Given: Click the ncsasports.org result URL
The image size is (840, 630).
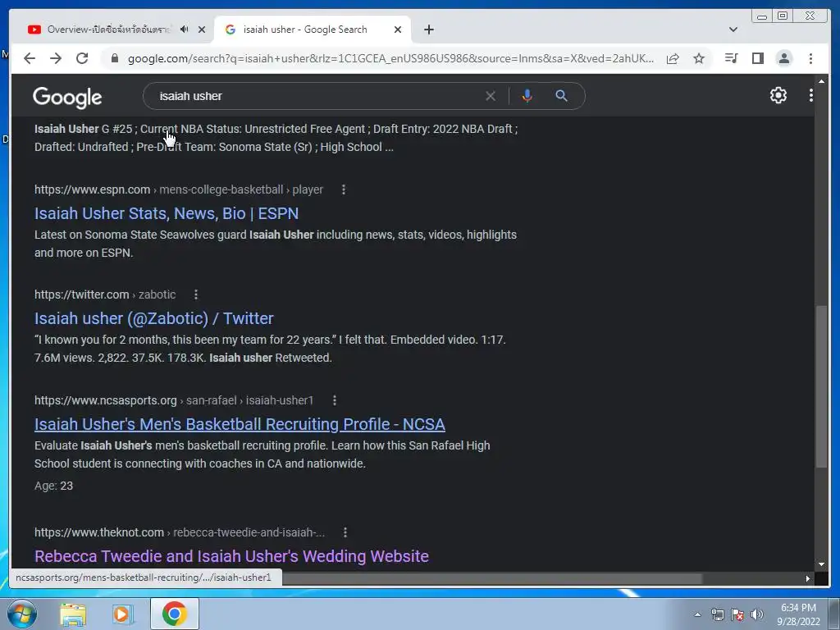Looking at the screenshot, I should point(174,400).
